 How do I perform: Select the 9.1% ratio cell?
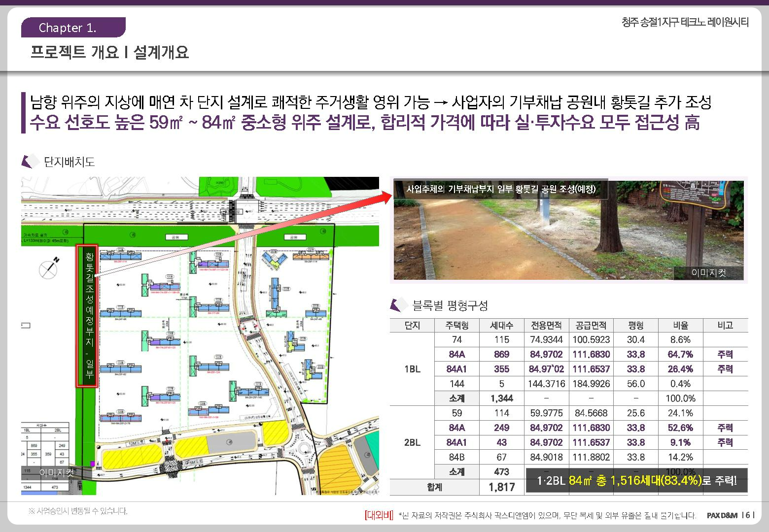[x=680, y=442]
